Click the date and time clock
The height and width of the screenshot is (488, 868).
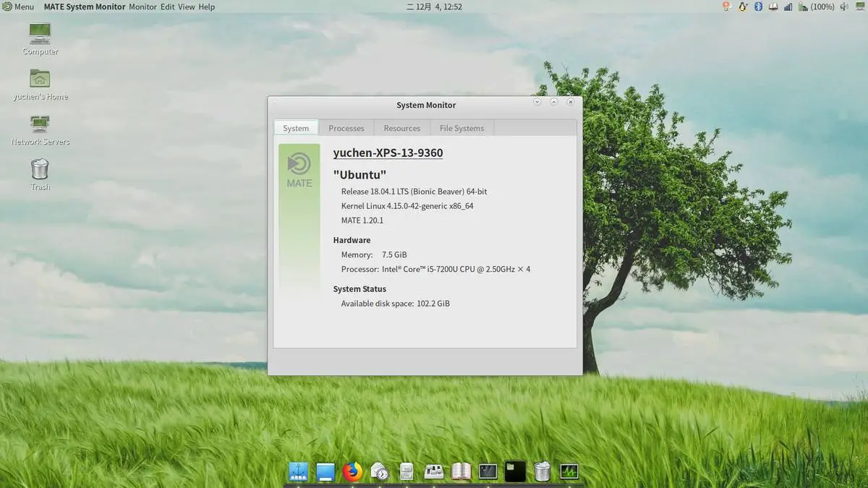coord(434,7)
